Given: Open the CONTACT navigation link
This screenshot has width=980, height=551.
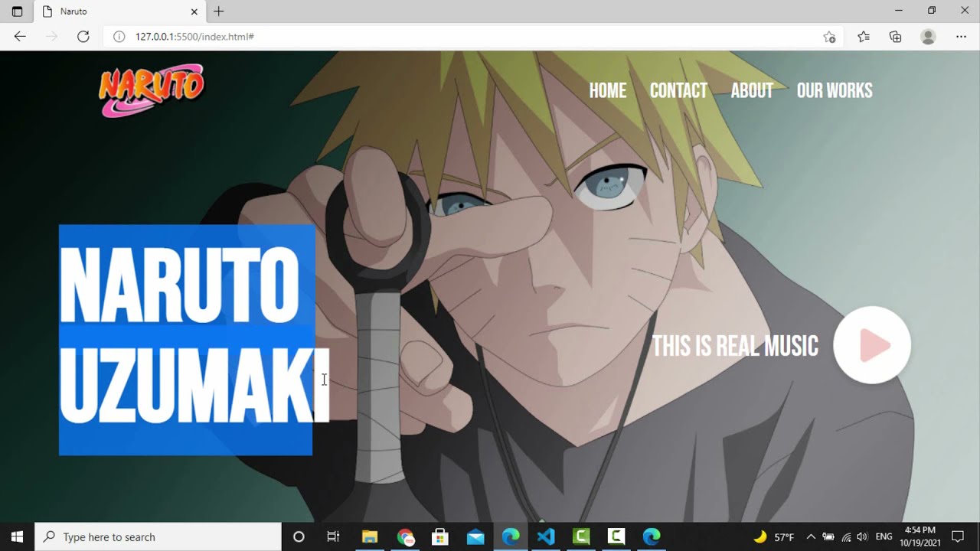Looking at the screenshot, I should point(678,91).
